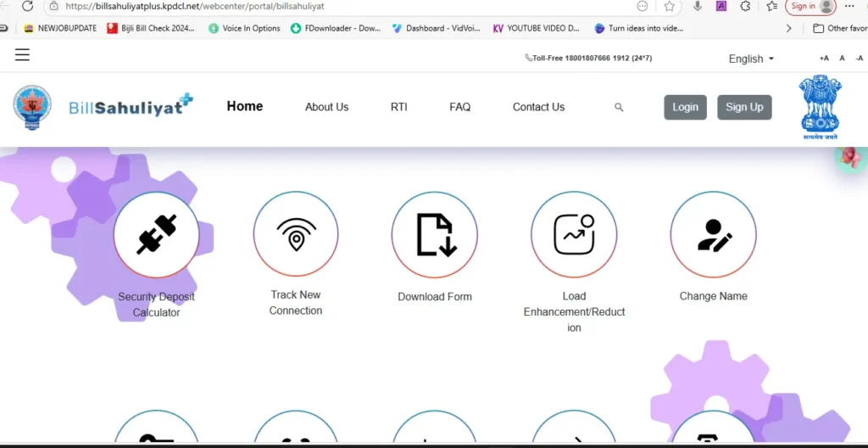Increase font size with +A
The width and height of the screenshot is (868, 448).
coord(824,59)
